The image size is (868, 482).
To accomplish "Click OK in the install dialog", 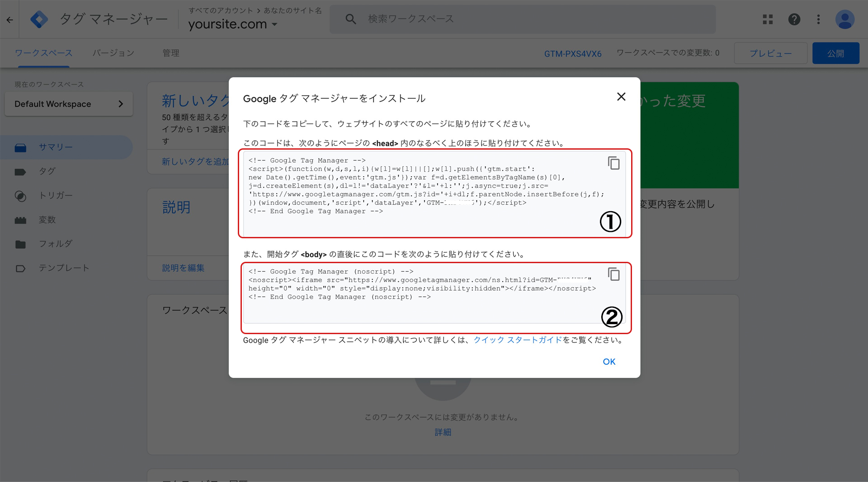I will (609, 362).
